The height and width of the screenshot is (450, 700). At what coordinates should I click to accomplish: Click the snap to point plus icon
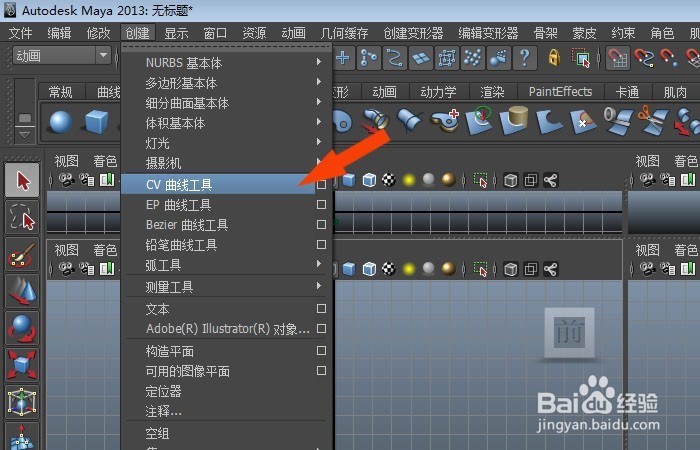pos(343,58)
